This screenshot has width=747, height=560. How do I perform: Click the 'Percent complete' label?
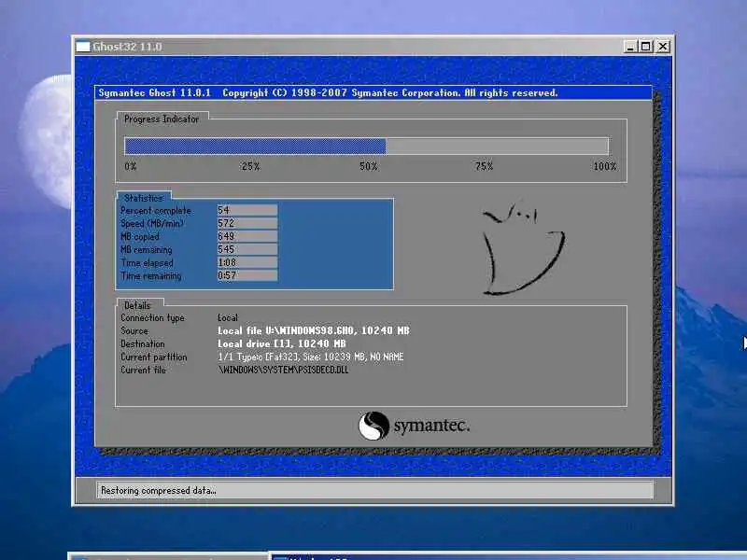[x=156, y=211]
